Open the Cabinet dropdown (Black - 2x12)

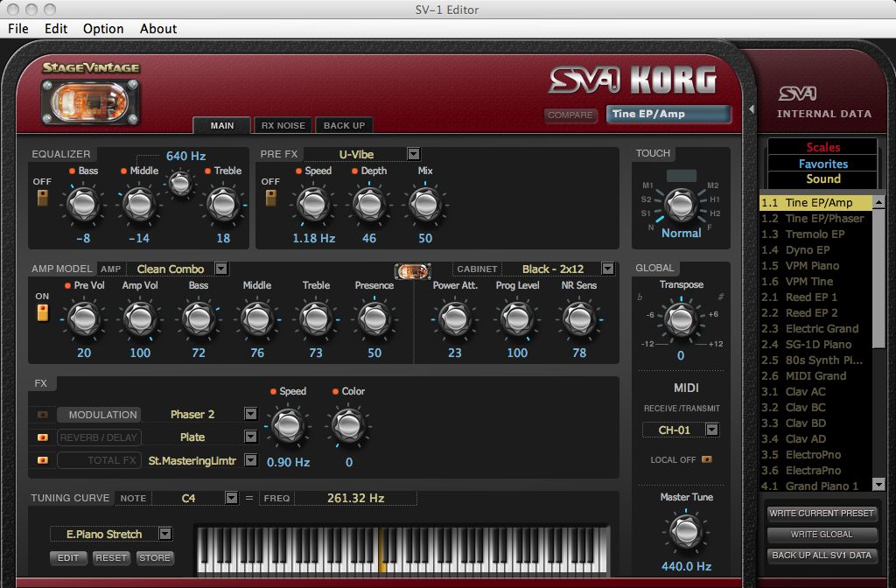tap(608, 269)
